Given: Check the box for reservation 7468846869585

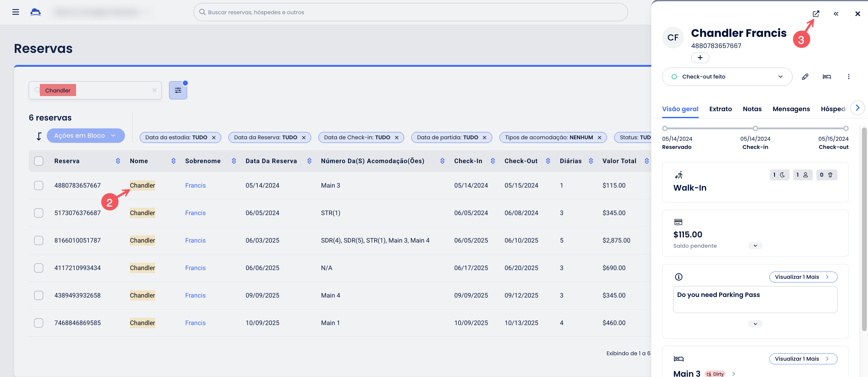Looking at the screenshot, I should pyautogui.click(x=39, y=323).
